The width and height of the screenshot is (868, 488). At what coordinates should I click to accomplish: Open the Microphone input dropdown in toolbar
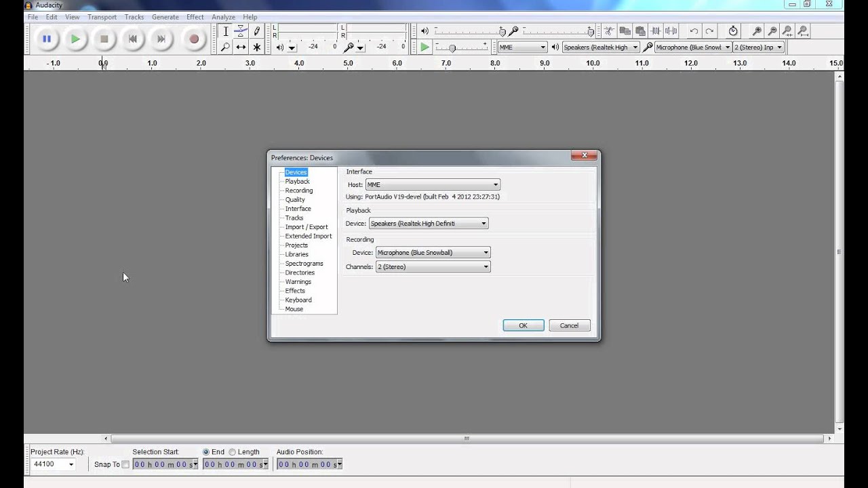tap(693, 47)
